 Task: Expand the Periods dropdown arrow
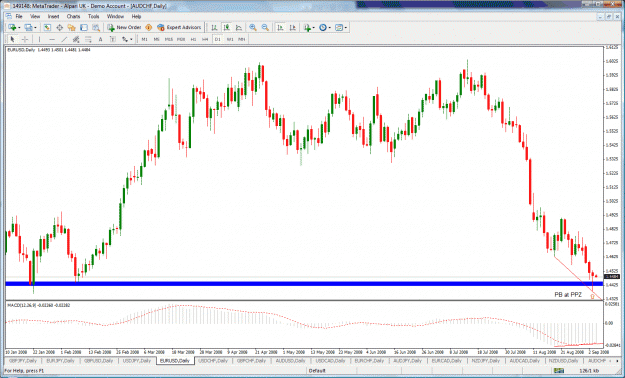[x=330, y=28]
